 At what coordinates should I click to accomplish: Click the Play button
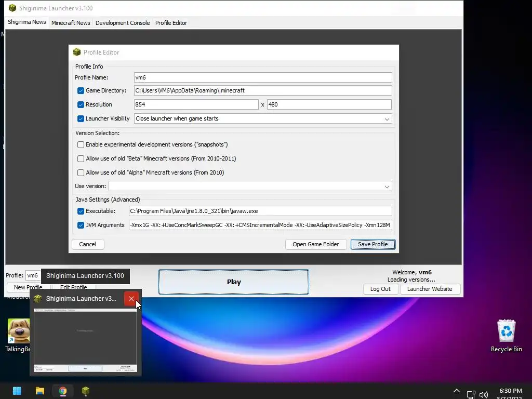234,282
